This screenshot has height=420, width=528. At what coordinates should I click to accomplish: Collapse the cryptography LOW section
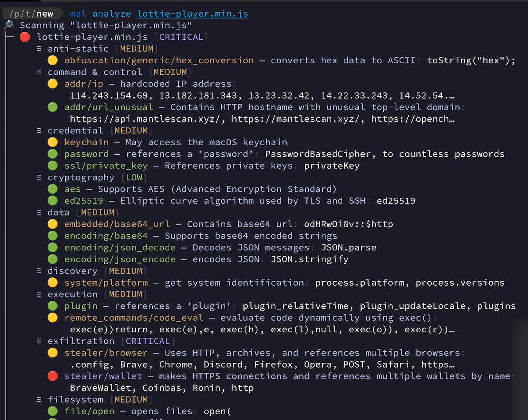point(39,177)
